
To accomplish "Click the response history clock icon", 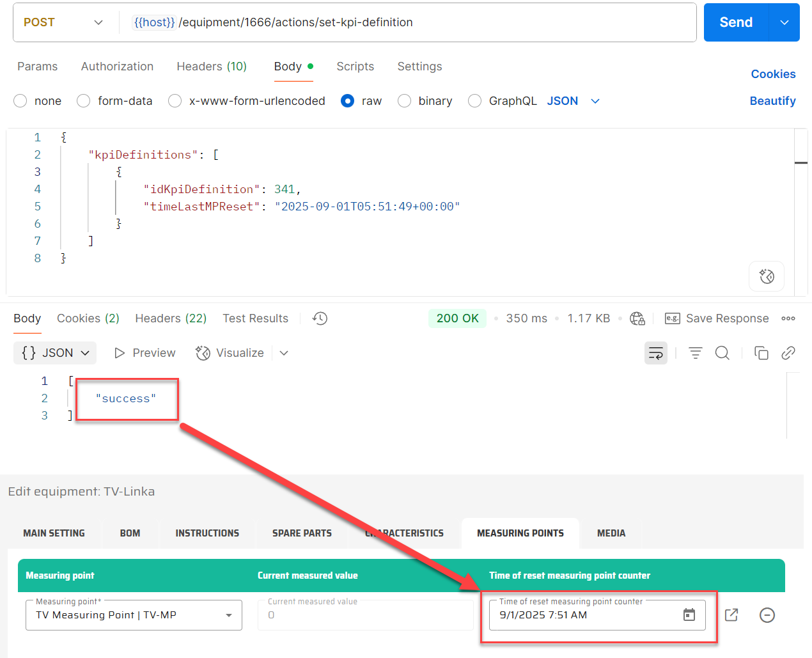I will (320, 318).
